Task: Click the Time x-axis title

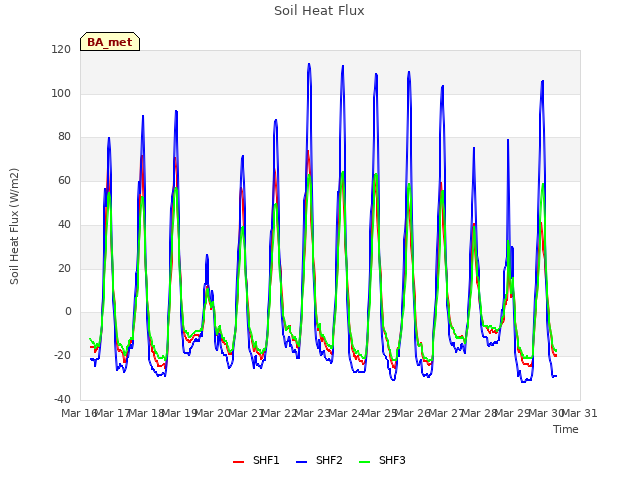Action: [x=566, y=429]
